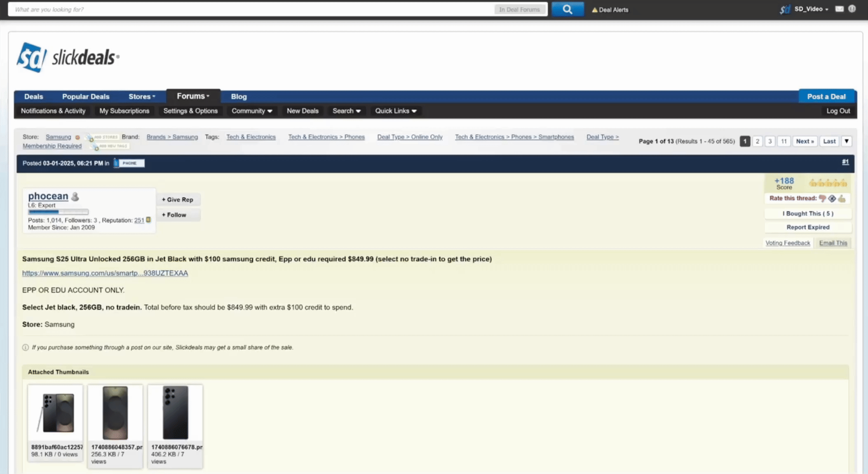Expand the Quick Links submenu
The height and width of the screenshot is (474, 868).
click(396, 111)
